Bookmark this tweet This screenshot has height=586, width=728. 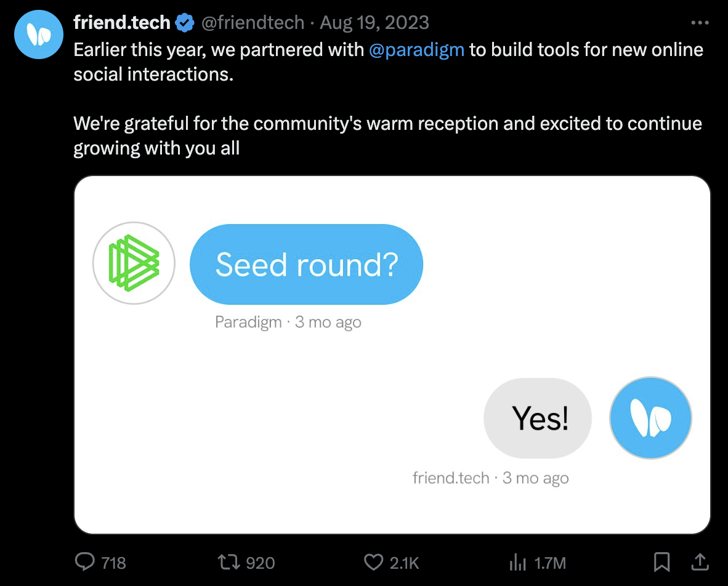pyautogui.click(x=662, y=561)
